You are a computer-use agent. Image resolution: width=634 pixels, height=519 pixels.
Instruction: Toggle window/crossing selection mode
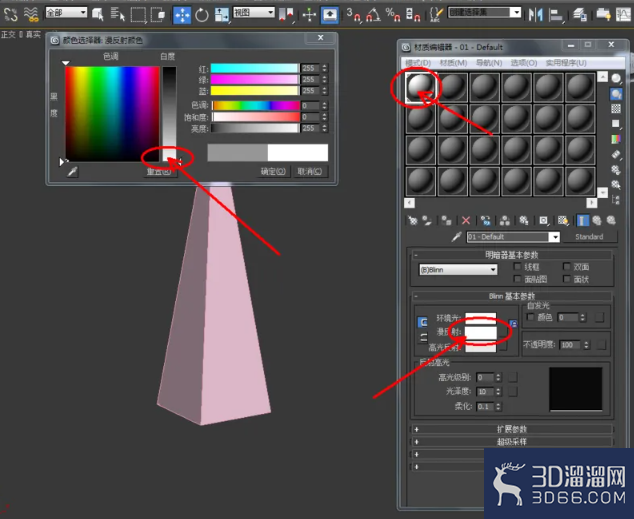(157, 15)
